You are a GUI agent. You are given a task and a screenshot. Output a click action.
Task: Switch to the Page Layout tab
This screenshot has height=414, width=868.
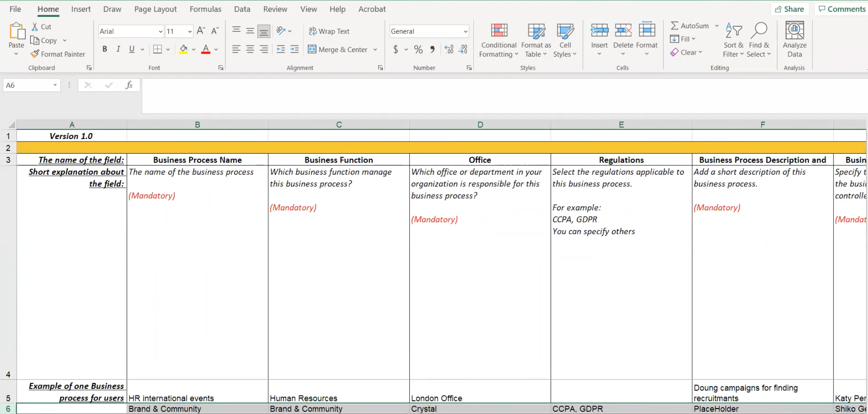point(155,9)
